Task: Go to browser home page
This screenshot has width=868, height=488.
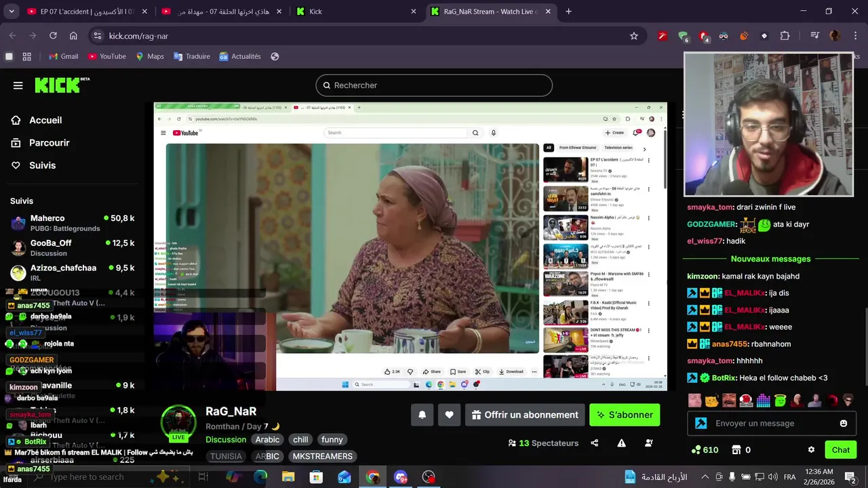Action: [73, 36]
